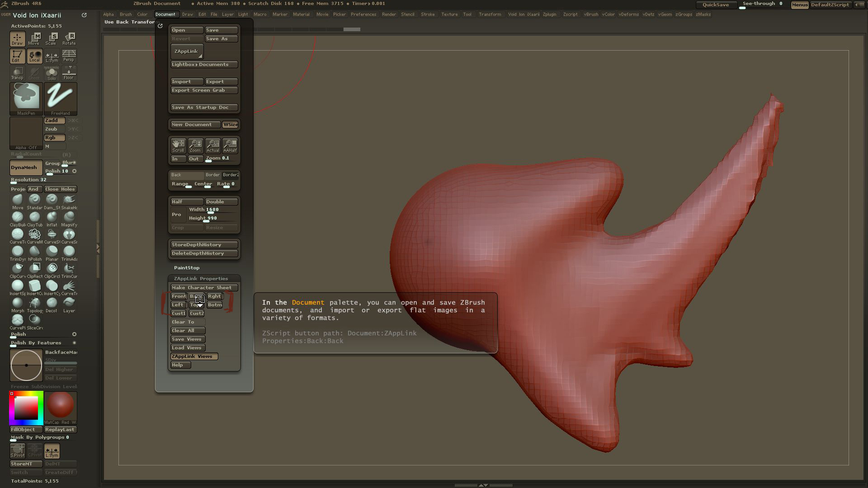This screenshot has height=488, width=868.
Task: Click StoreDepthHistory button
Action: tap(204, 245)
